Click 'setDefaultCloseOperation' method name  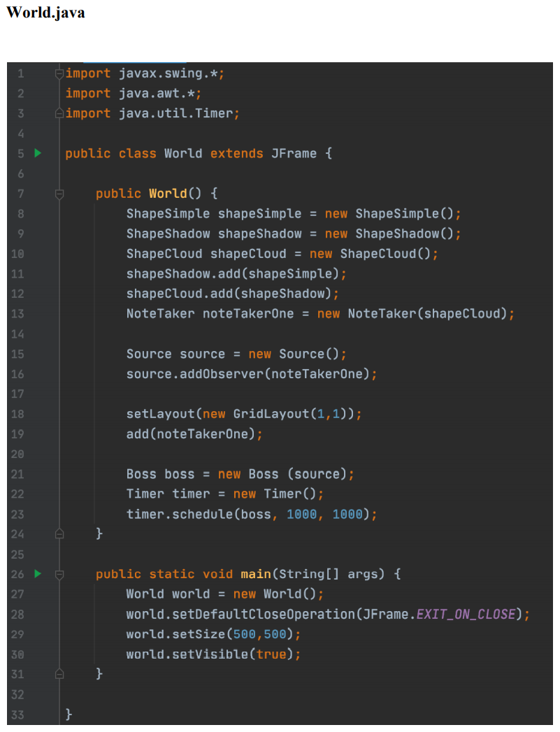point(263,615)
